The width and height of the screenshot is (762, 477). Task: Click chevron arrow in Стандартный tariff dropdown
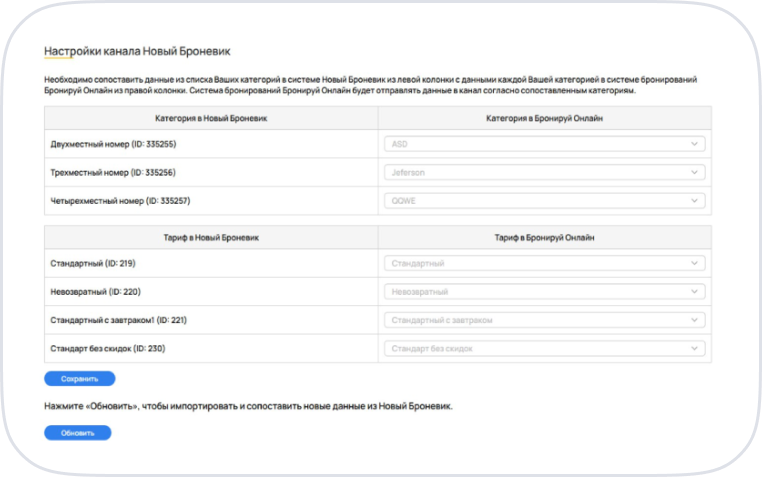(x=694, y=263)
